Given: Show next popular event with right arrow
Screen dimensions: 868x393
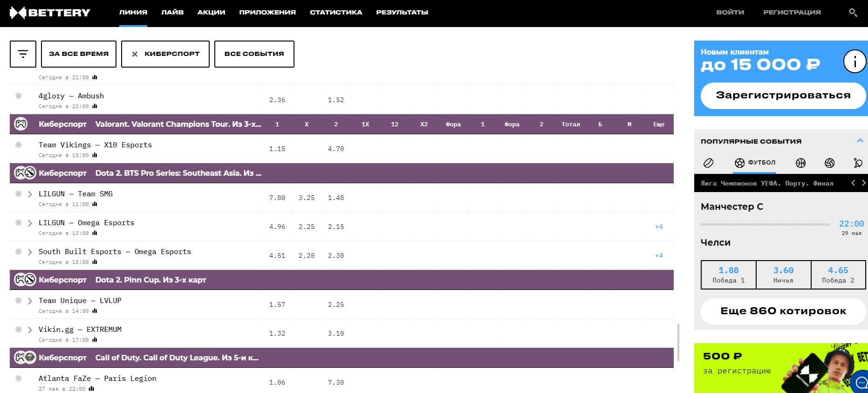Looking at the screenshot, I should tap(863, 183).
